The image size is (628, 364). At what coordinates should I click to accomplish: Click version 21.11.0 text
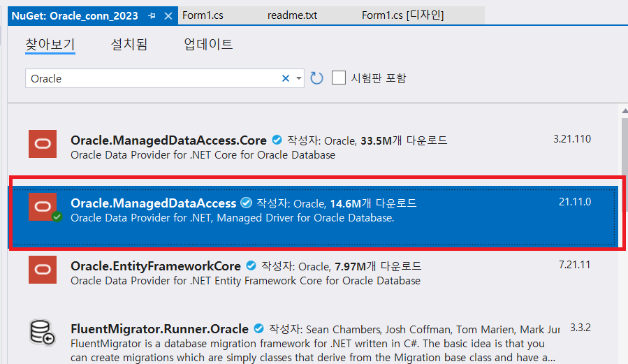point(575,202)
